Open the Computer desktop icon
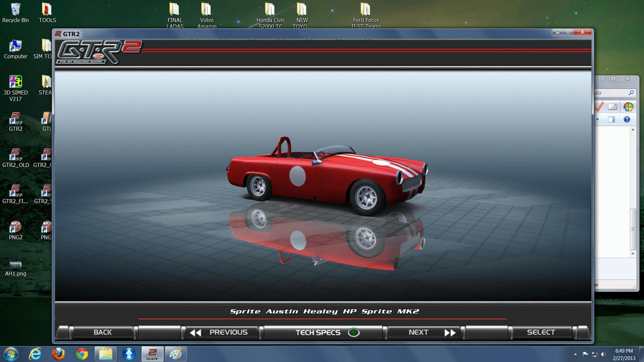Screen dimensions: 644x362 pos(16,49)
